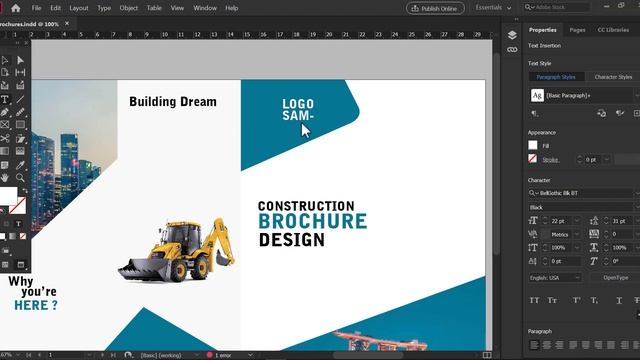Select the Gradient Swatch tool
Screen dimensions: 640x360
click(x=5, y=151)
